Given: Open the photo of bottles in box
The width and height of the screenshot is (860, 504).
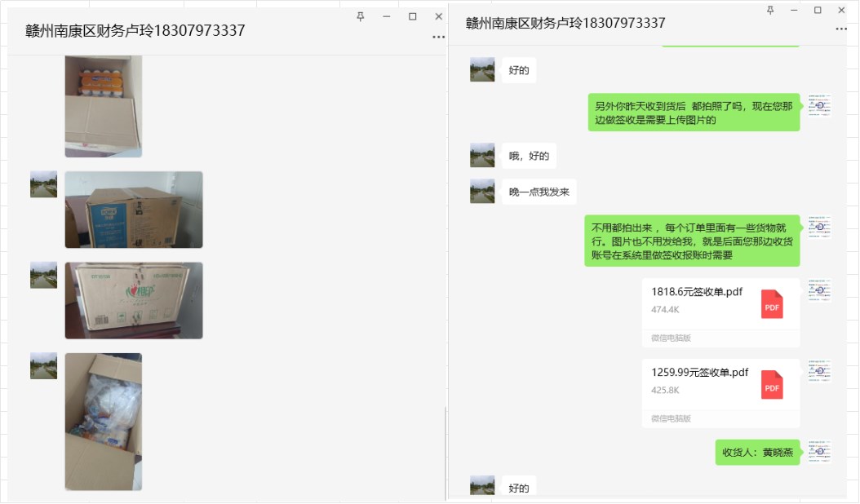Looking at the screenshot, I should (x=104, y=106).
